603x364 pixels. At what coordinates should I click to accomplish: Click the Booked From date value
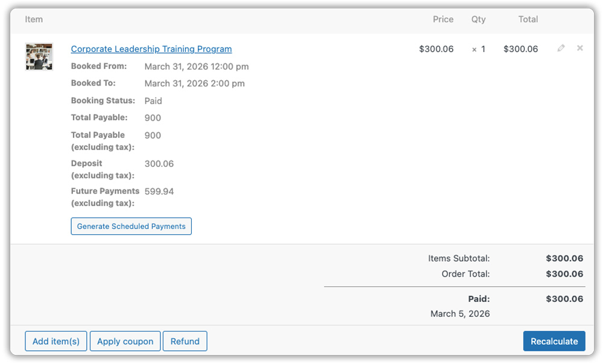(x=197, y=66)
